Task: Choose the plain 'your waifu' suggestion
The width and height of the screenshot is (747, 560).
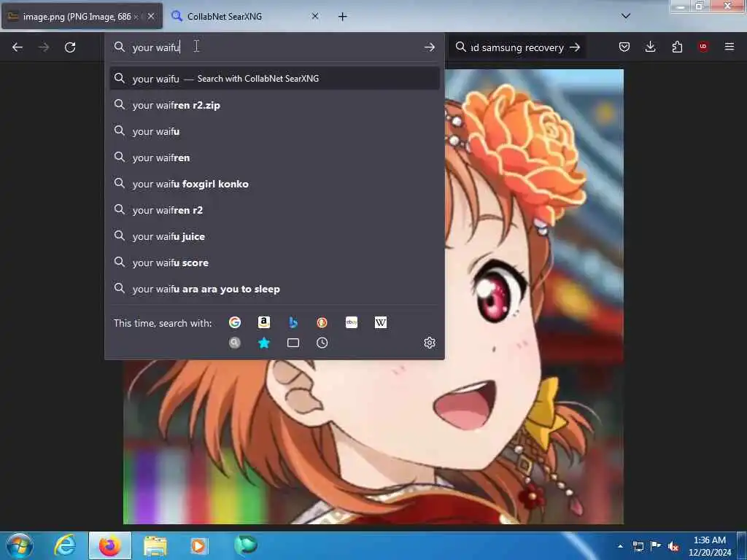Action: click(x=274, y=131)
